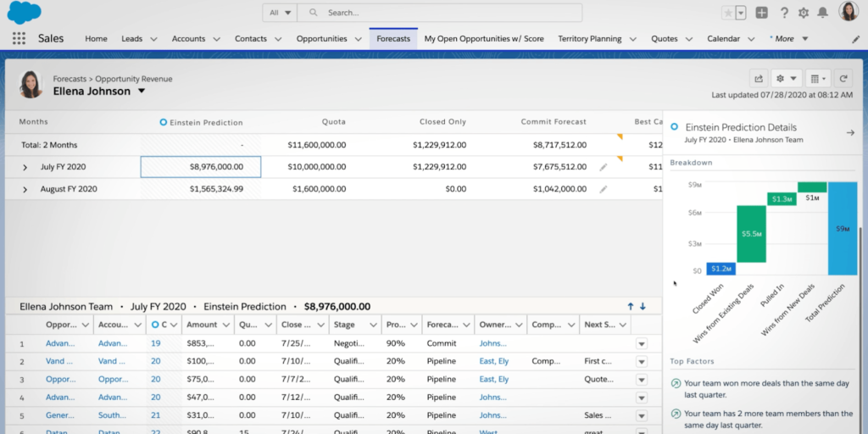Click the $1.3M Pulled In bar
Viewport: 868px width, 434px height.
782,198
